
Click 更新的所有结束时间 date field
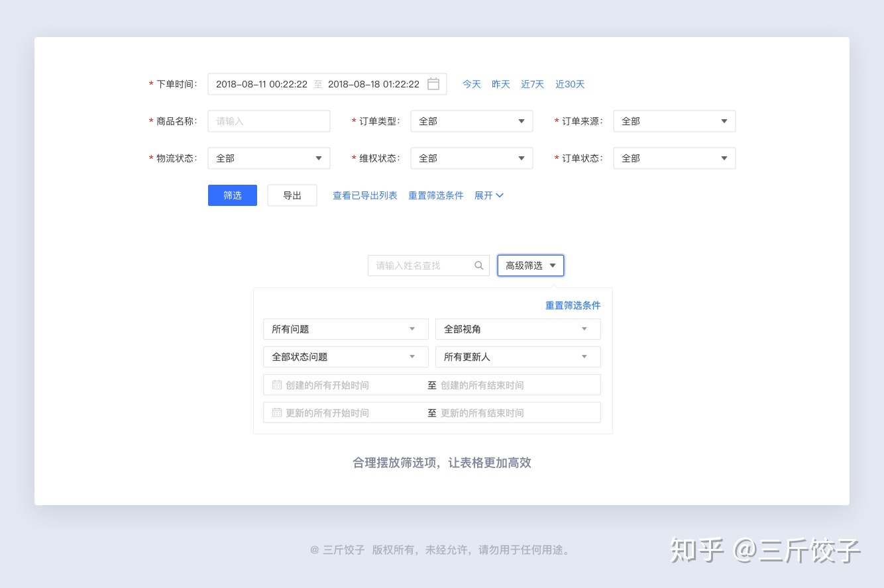[x=482, y=413]
